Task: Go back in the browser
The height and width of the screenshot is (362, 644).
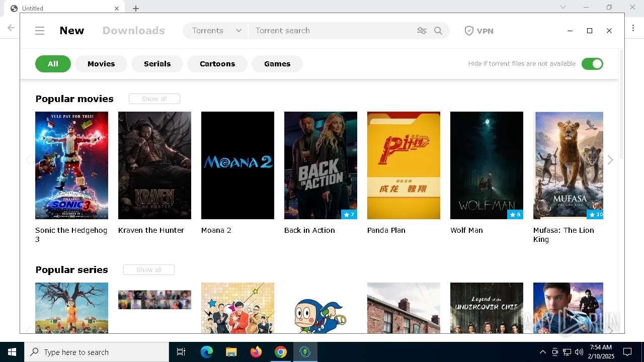Action: (x=11, y=28)
